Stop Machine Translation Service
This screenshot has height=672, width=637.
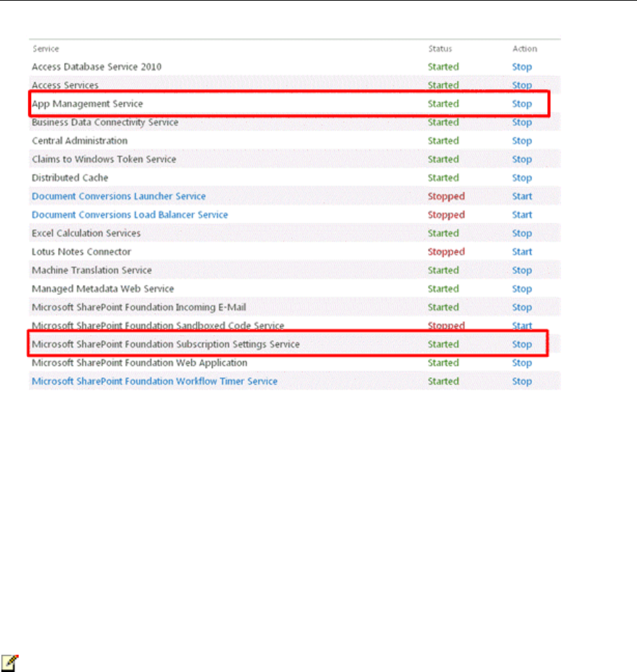522,271
